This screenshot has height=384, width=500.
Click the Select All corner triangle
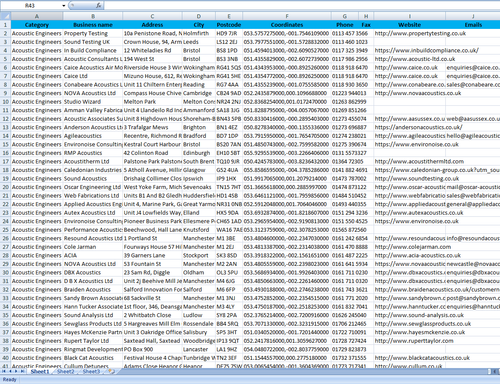pyautogui.click(x=5, y=16)
